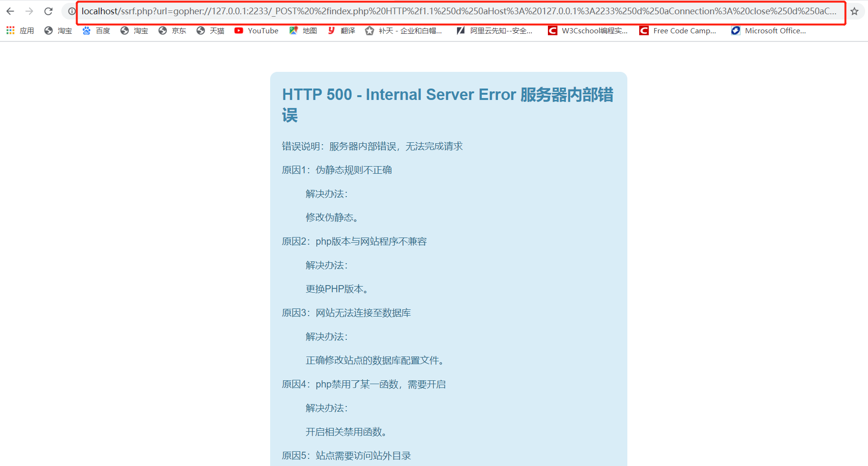
Task: Open the Microsoft Office bookmark
Action: [x=769, y=30]
